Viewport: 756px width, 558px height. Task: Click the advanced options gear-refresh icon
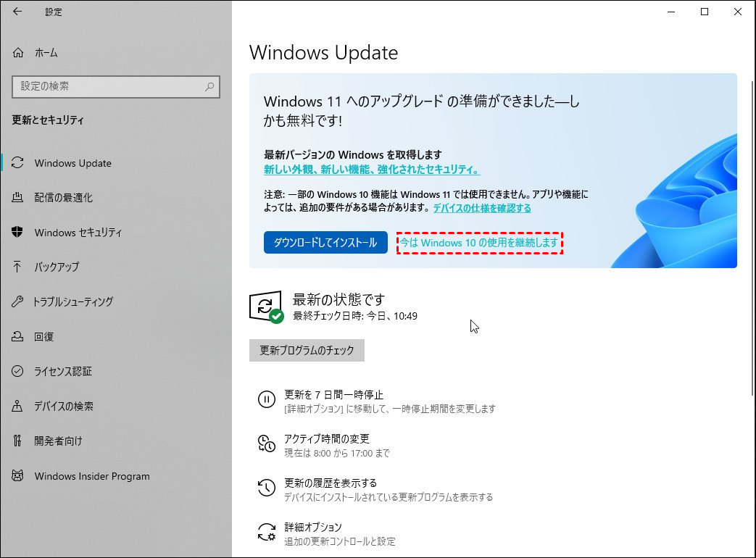267,533
